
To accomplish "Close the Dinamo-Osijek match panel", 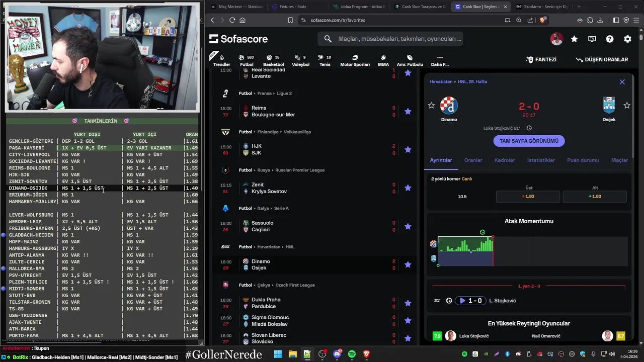I will 622,81.
